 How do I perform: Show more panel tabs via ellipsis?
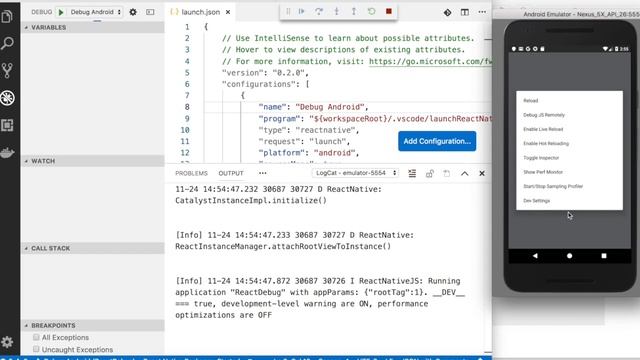tap(262, 173)
